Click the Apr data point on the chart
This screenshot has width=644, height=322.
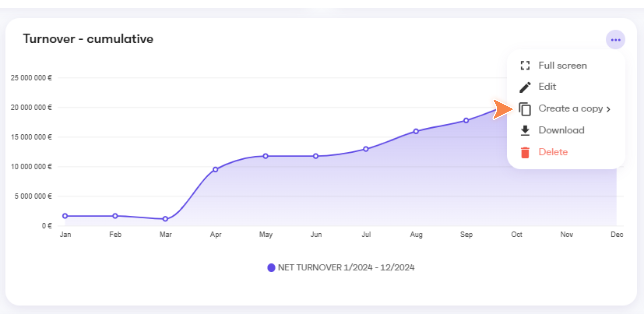tap(216, 169)
